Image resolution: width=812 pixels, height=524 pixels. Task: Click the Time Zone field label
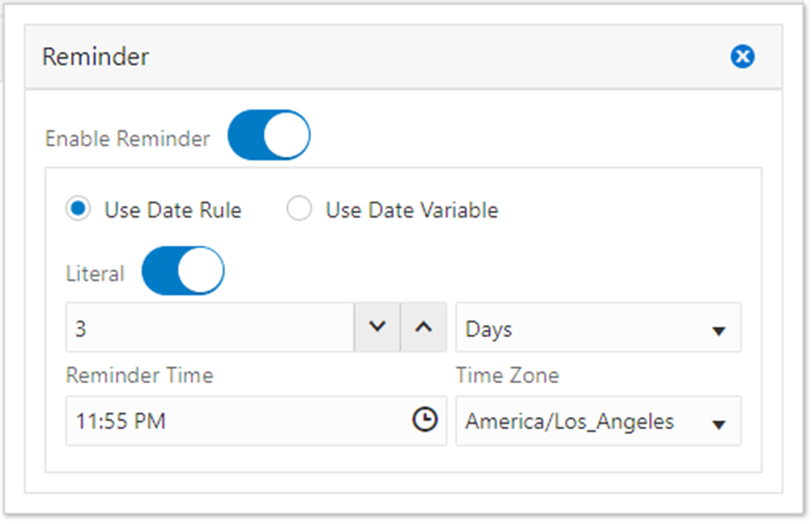(507, 376)
